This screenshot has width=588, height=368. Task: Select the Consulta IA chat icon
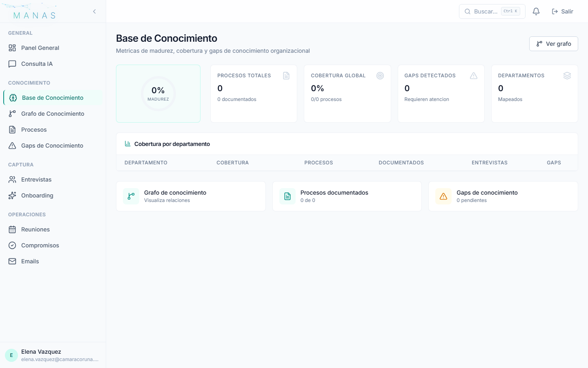click(x=12, y=63)
